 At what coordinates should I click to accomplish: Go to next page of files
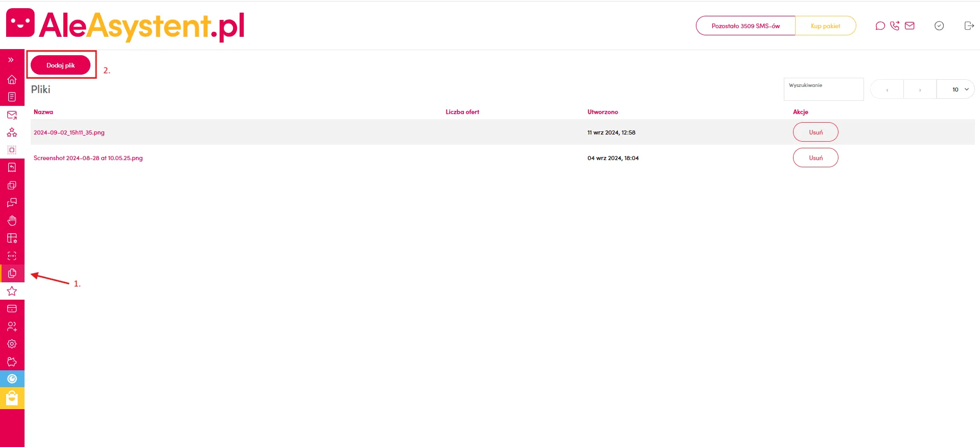tap(920, 90)
